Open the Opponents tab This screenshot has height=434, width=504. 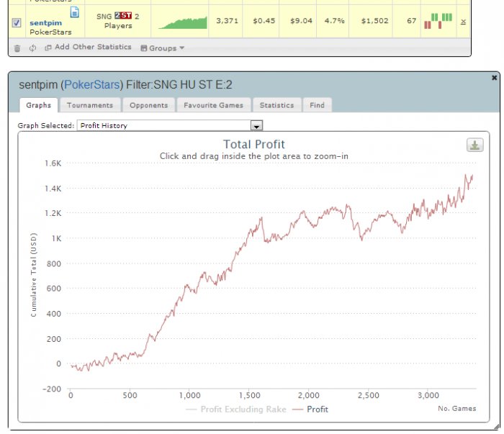pos(149,105)
